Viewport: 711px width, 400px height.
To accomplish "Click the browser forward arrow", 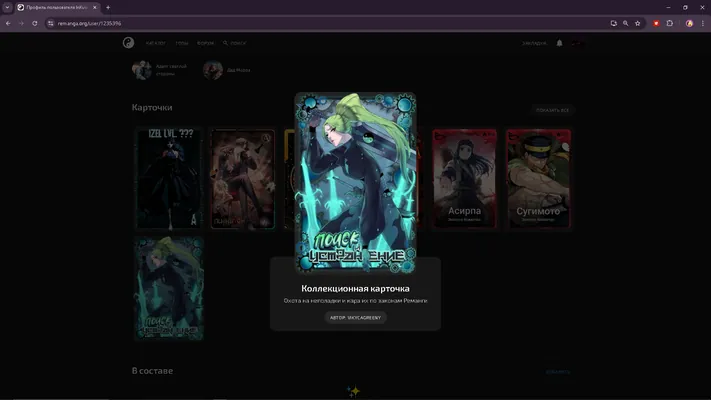I will coord(21,23).
